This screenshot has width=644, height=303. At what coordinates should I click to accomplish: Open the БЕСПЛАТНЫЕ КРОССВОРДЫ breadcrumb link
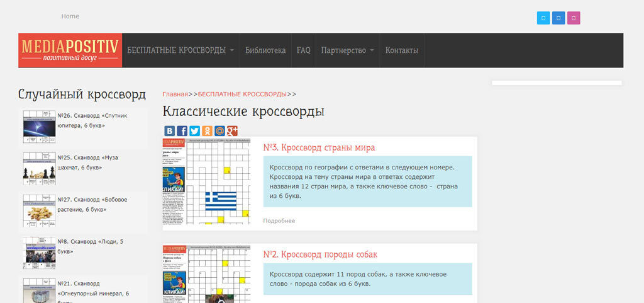coord(242,94)
